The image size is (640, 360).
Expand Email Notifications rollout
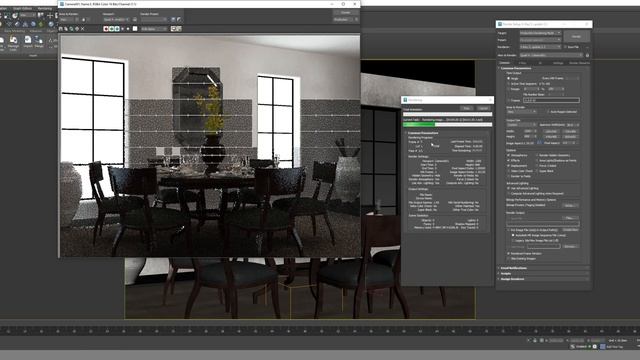544,268
